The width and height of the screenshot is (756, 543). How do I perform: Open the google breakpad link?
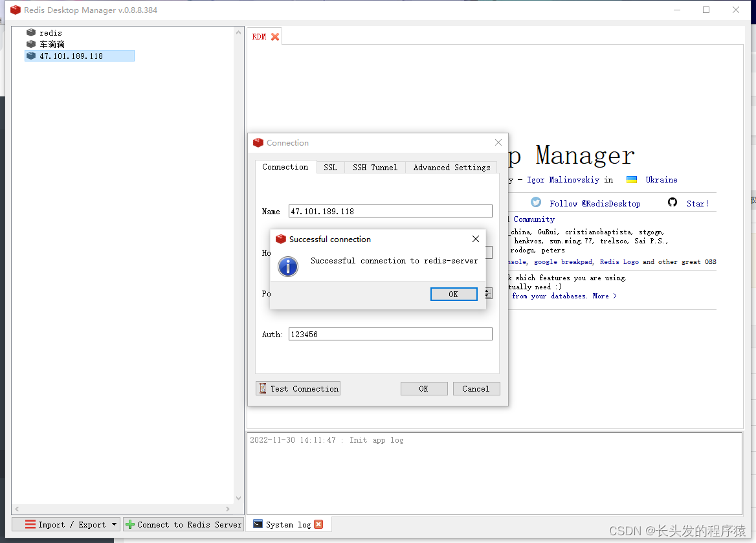pos(563,262)
